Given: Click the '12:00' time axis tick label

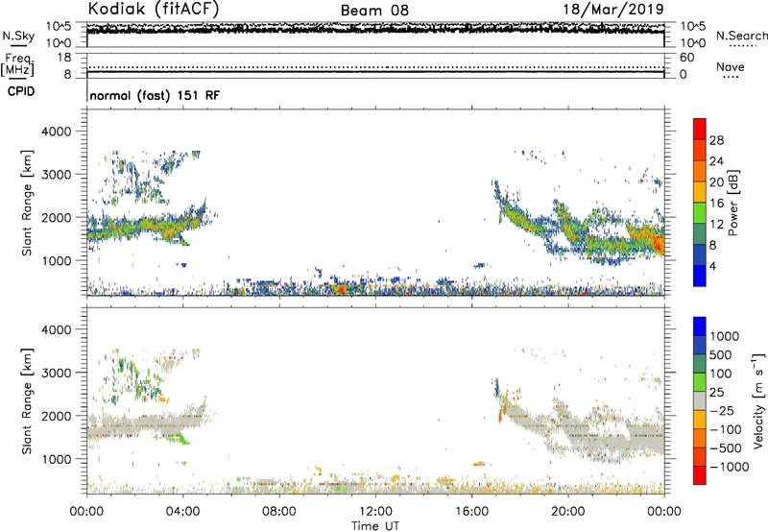Looking at the screenshot, I should [375, 512].
